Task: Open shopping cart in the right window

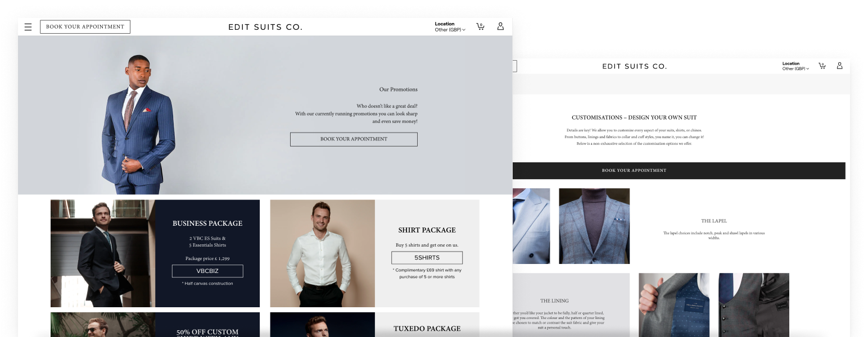Action: click(822, 66)
